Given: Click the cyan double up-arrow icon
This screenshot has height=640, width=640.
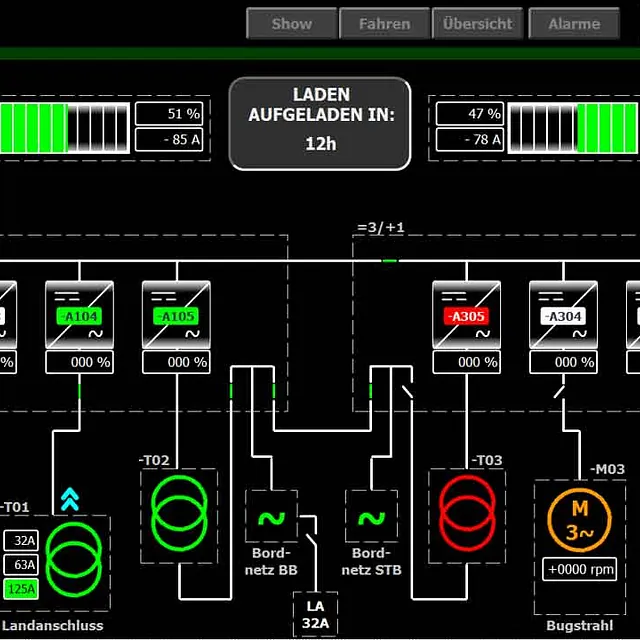Looking at the screenshot, I should point(70,499).
